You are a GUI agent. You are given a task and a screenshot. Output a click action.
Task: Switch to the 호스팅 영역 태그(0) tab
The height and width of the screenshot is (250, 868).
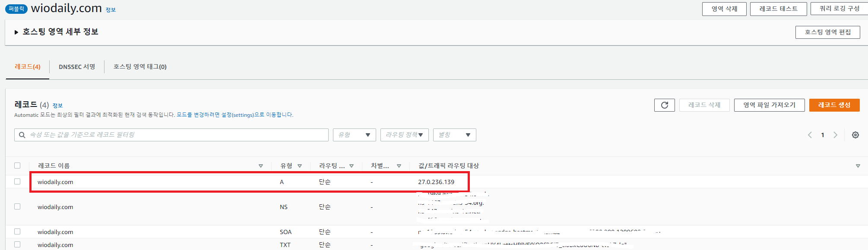click(x=140, y=67)
